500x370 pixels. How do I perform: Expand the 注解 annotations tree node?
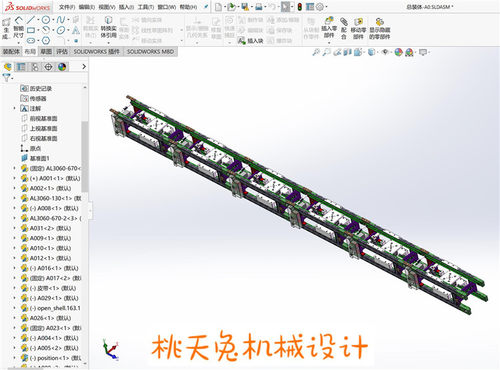point(14,108)
